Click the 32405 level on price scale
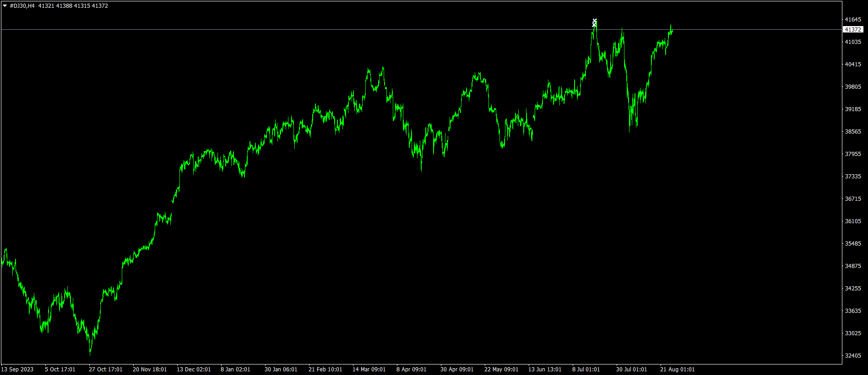868x375 pixels. 853,356
